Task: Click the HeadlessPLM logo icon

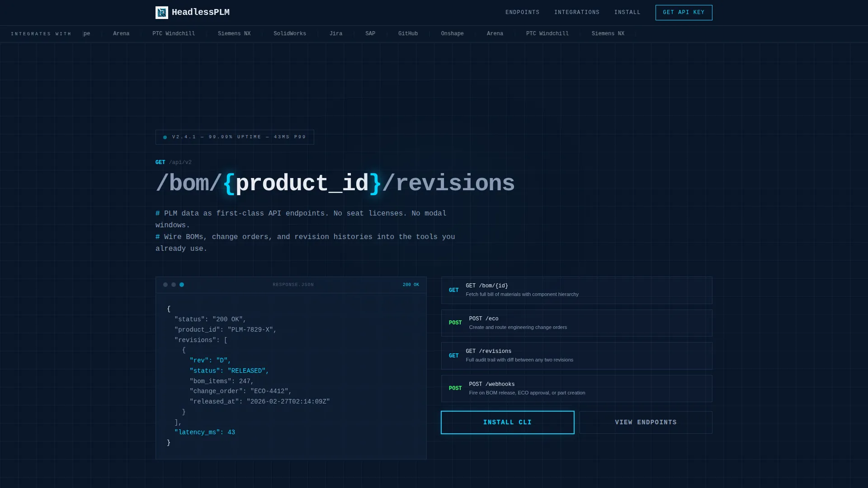Action: [x=161, y=13]
